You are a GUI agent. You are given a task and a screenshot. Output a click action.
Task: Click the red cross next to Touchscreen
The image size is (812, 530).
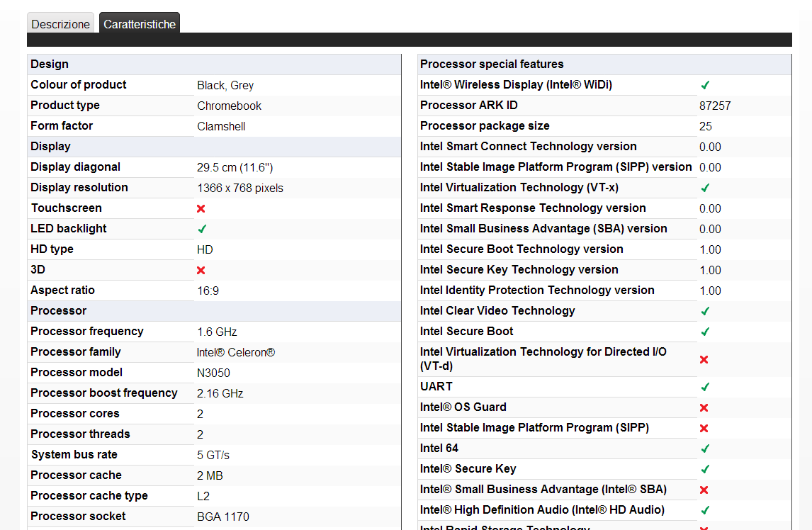pos(201,208)
